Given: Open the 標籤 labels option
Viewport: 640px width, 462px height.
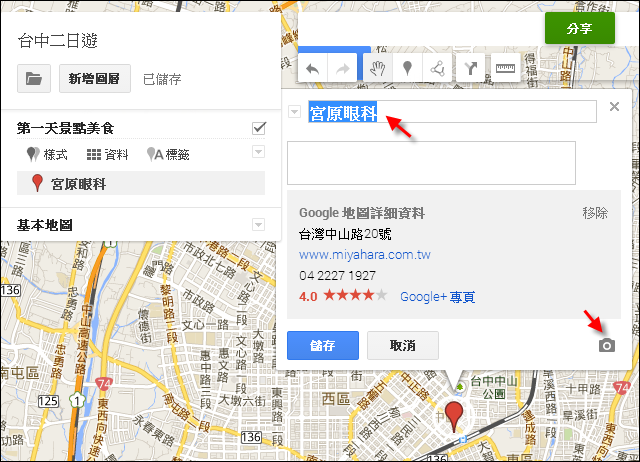Looking at the screenshot, I should point(168,155).
